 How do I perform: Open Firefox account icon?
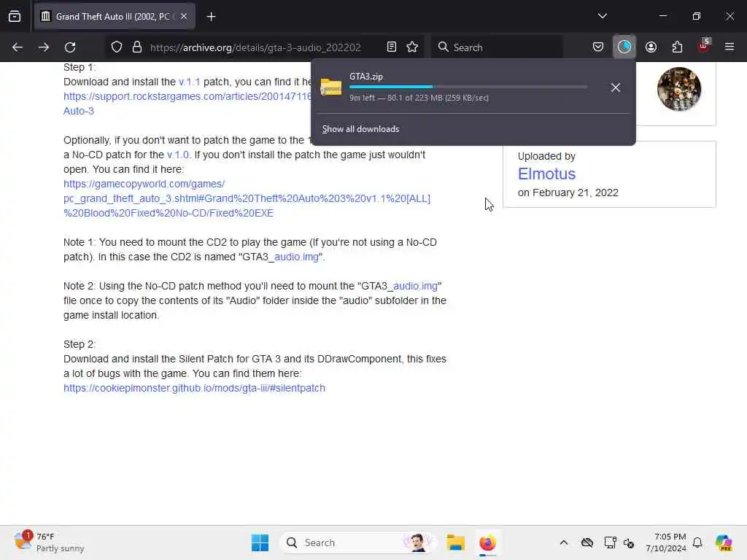coord(651,47)
